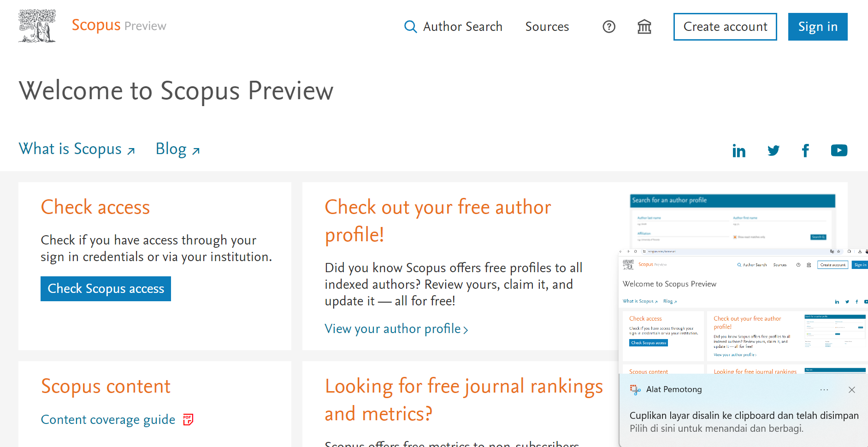Open Scopus Facebook page icon
Image resolution: width=868 pixels, height=447 pixels.
tap(805, 151)
